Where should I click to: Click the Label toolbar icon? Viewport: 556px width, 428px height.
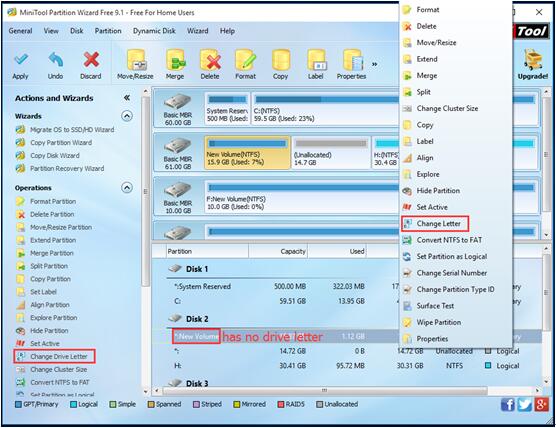click(316, 60)
